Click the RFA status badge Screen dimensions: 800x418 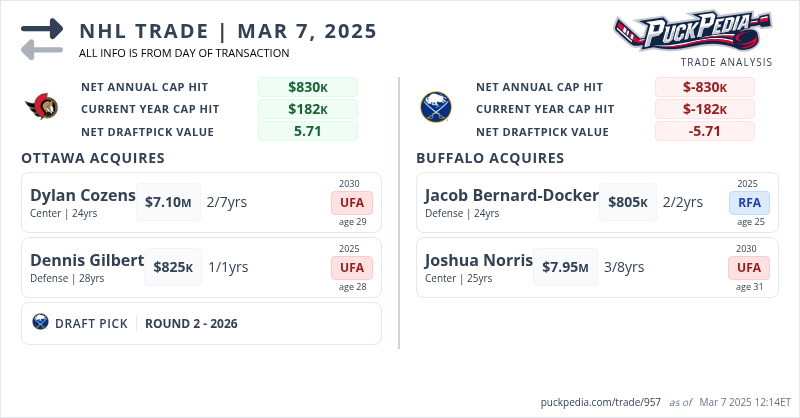[749, 202]
